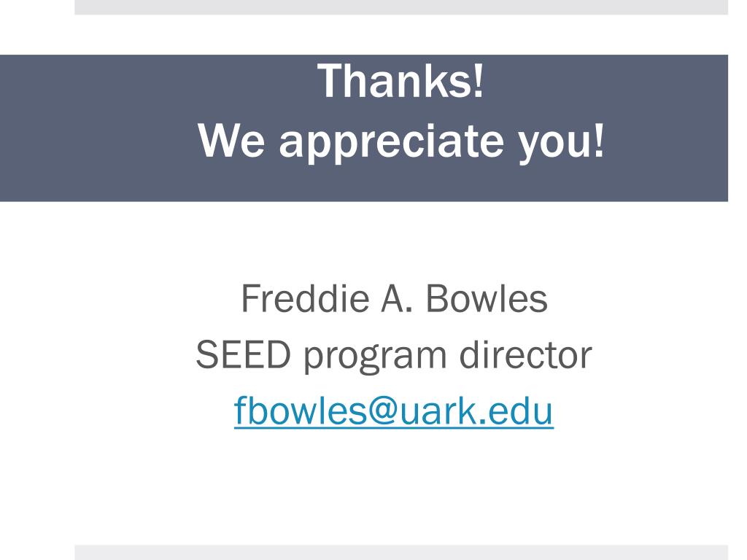Click the name Freddie A. Bowles
Image resolution: width=747 pixels, height=560 pixels.
point(394,298)
